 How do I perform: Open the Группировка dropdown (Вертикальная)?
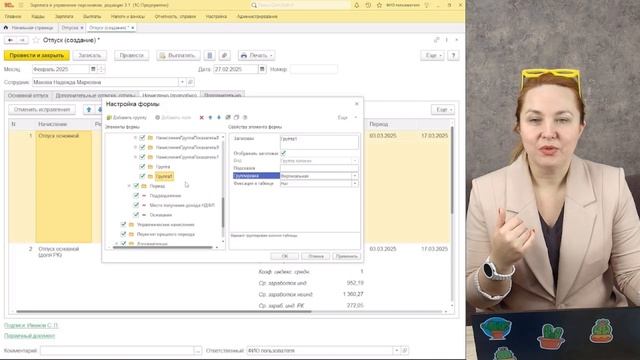click(x=355, y=176)
